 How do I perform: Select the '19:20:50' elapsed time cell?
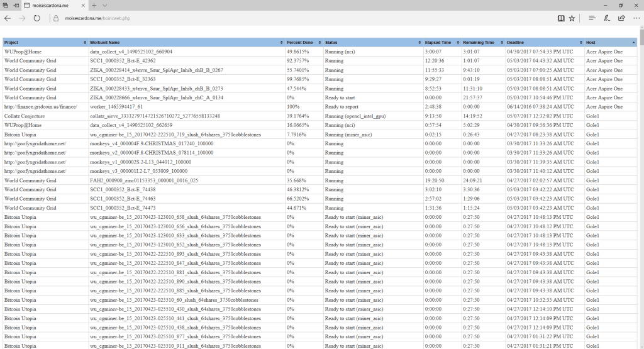coord(435,180)
